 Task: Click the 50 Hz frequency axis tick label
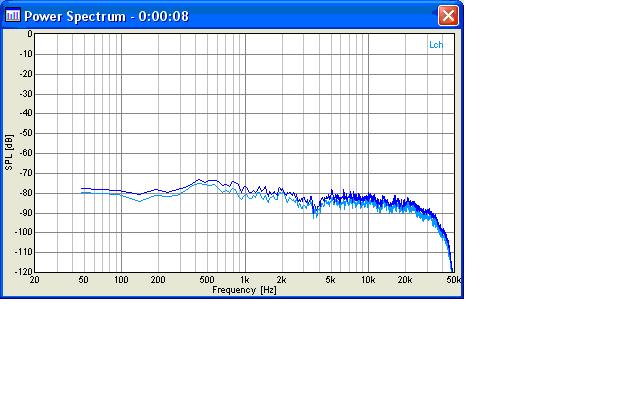(x=83, y=280)
